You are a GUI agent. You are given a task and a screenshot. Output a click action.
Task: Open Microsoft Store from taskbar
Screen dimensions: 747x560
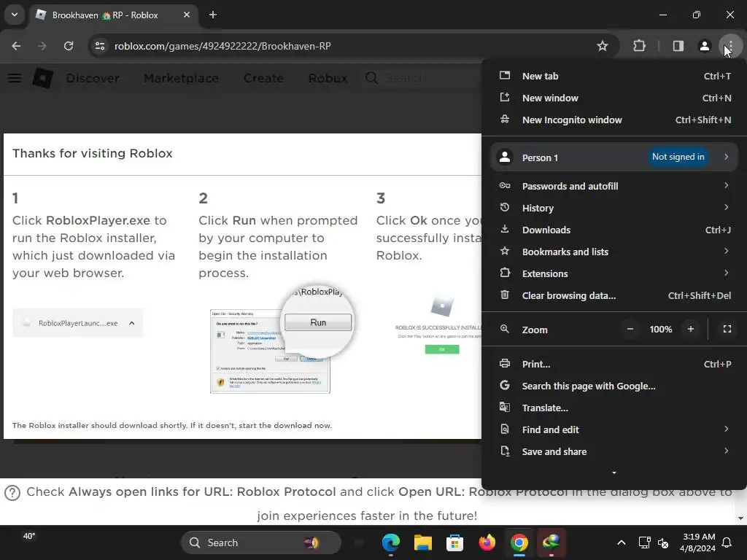coord(454,542)
